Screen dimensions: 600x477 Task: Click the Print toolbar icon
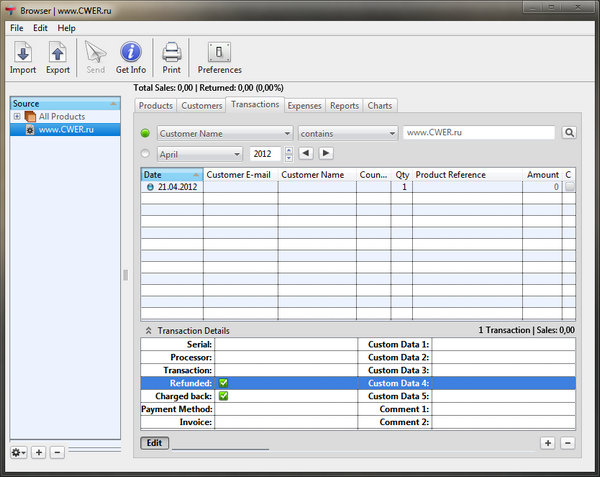pyautogui.click(x=171, y=57)
